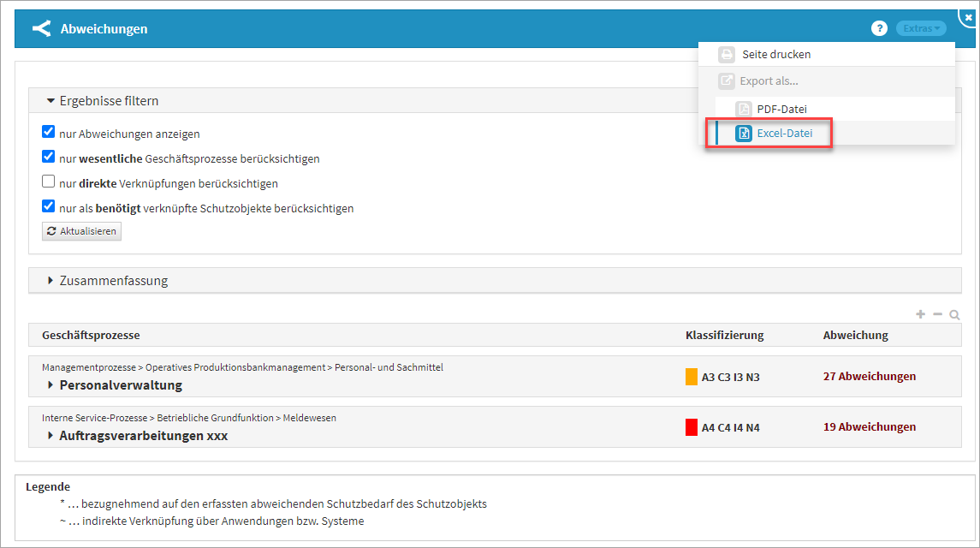Enable nur direkte Verknüpfungen checkbox

tap(49, 182)
